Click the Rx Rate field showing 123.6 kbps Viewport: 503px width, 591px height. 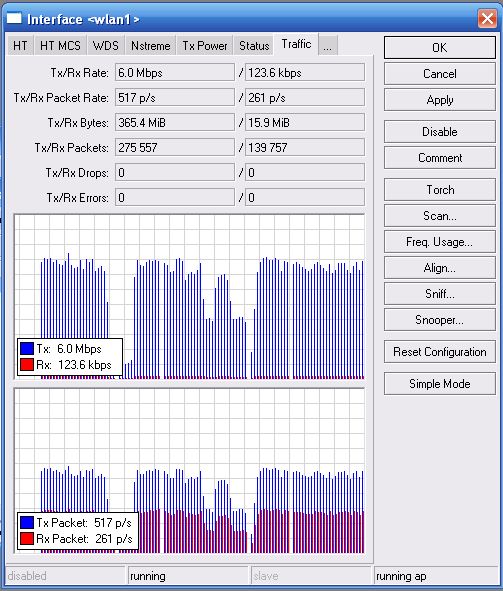click(305, 72)
